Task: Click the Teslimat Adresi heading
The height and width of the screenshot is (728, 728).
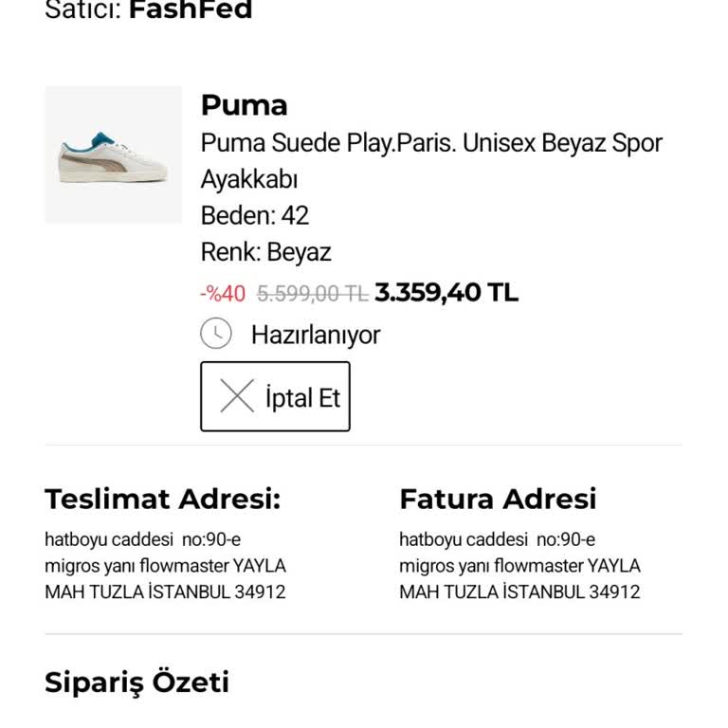Action: [162, 499]
